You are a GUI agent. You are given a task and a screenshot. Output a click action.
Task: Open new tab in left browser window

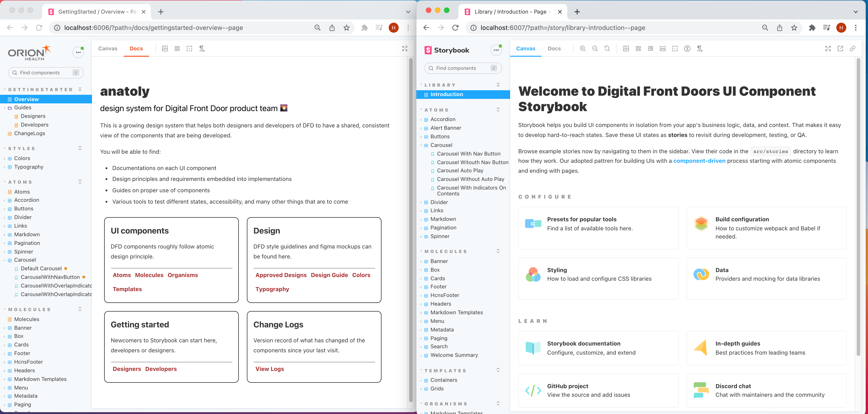tap(161, 12)
